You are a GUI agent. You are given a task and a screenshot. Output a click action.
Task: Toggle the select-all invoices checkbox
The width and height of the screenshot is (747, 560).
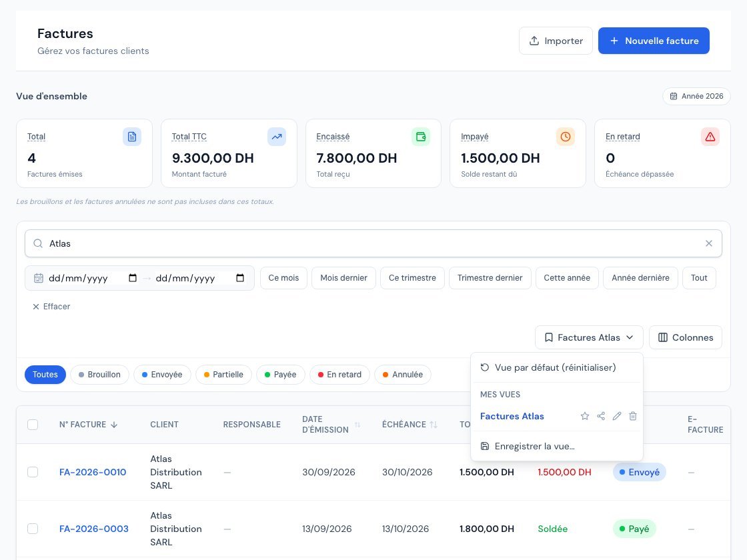(x=33, y=425)
